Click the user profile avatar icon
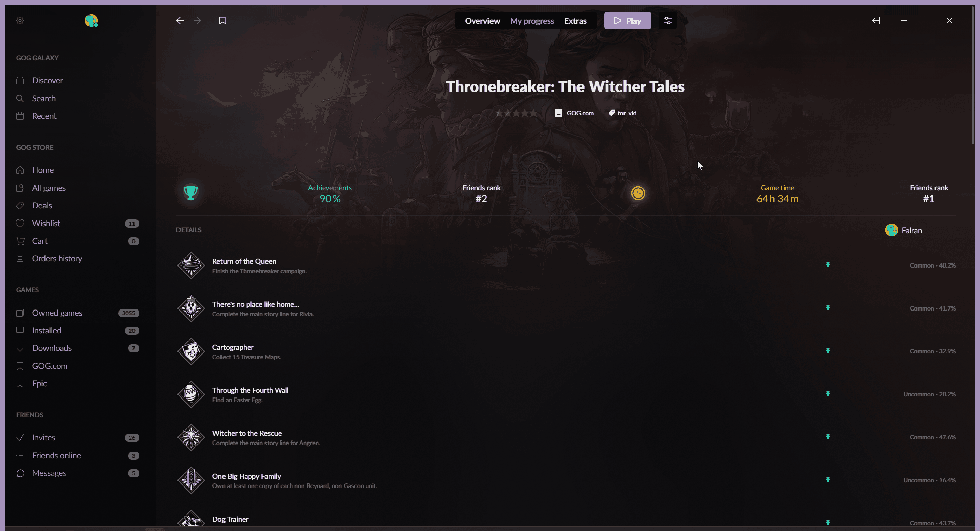The height and width of the screenshot is (531, 980). [91, 21]
